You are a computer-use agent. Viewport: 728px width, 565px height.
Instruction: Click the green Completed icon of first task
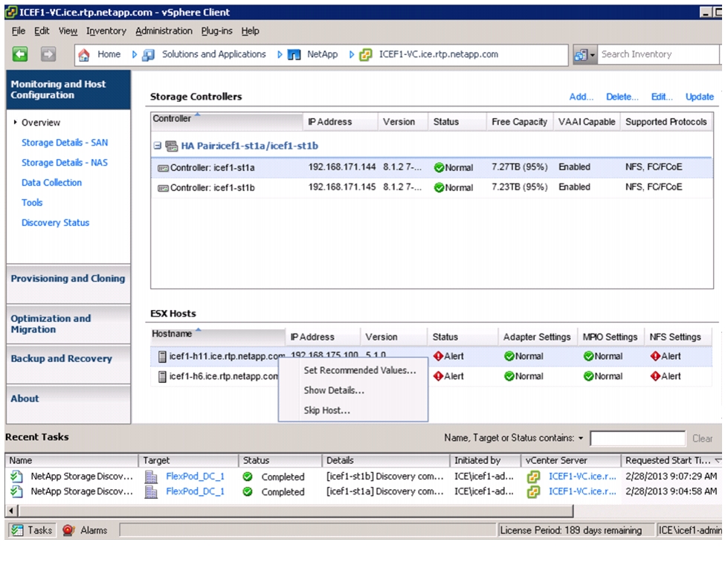248,477
